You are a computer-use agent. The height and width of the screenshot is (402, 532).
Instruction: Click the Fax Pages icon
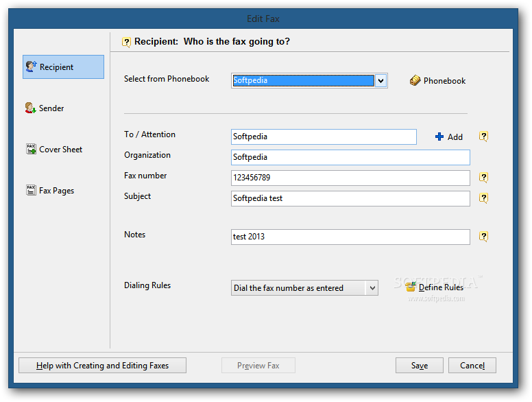(x=31, y=190)
